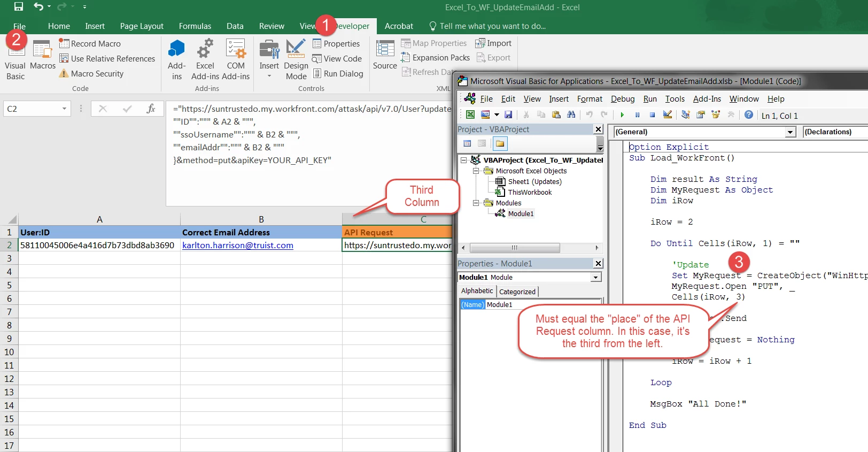Viewport: 868px width, 452px height.
Task: Click the VBA Design Mode toolbar icon
Action: click(668, 115)
